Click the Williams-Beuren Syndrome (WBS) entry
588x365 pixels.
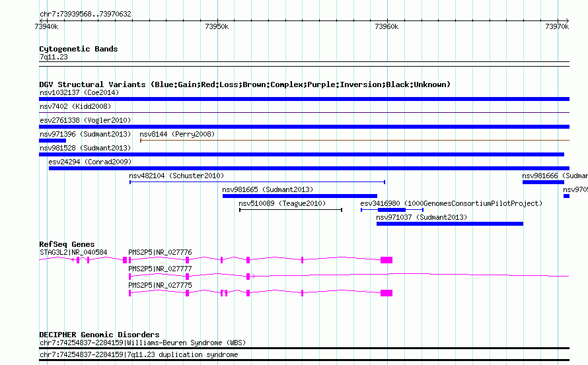[143, 343]
